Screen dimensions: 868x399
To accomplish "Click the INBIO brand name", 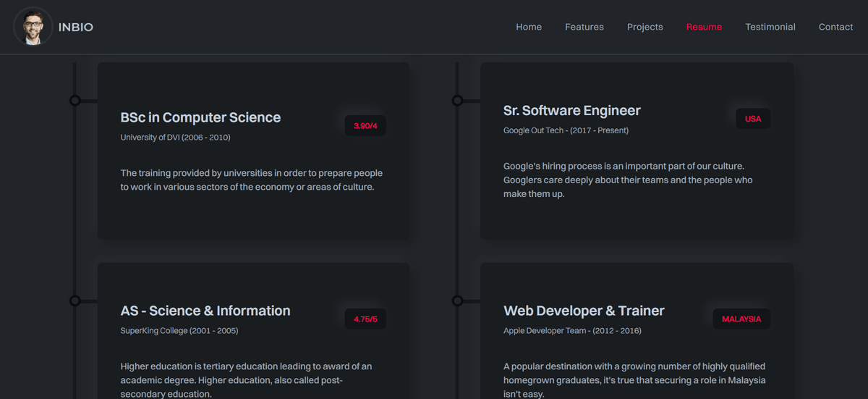I will 76,28.
